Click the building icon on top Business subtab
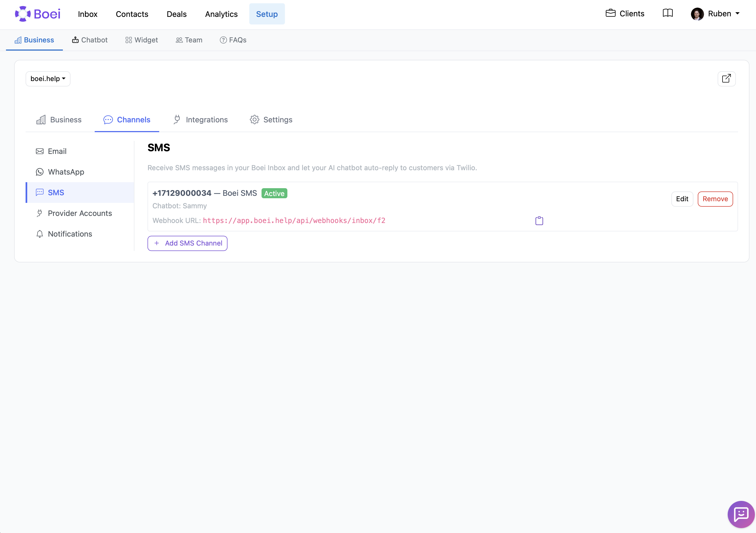 [18, 40]
